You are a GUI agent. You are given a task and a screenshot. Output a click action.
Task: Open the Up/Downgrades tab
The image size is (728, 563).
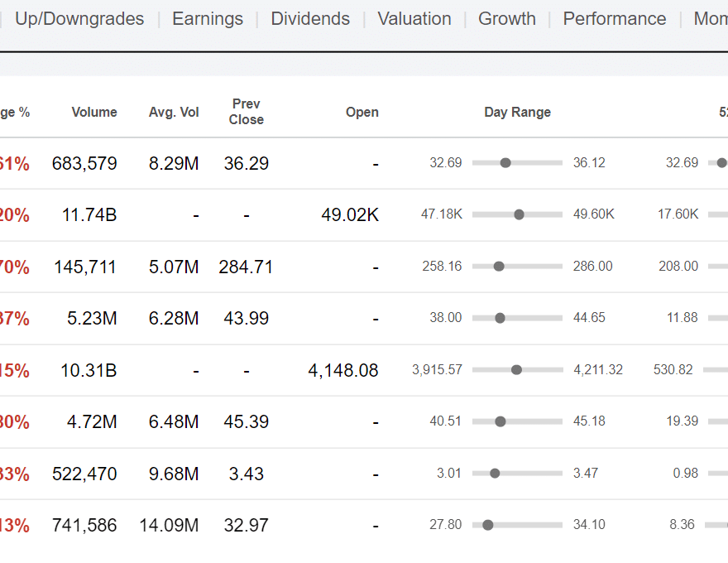(79, 19)
